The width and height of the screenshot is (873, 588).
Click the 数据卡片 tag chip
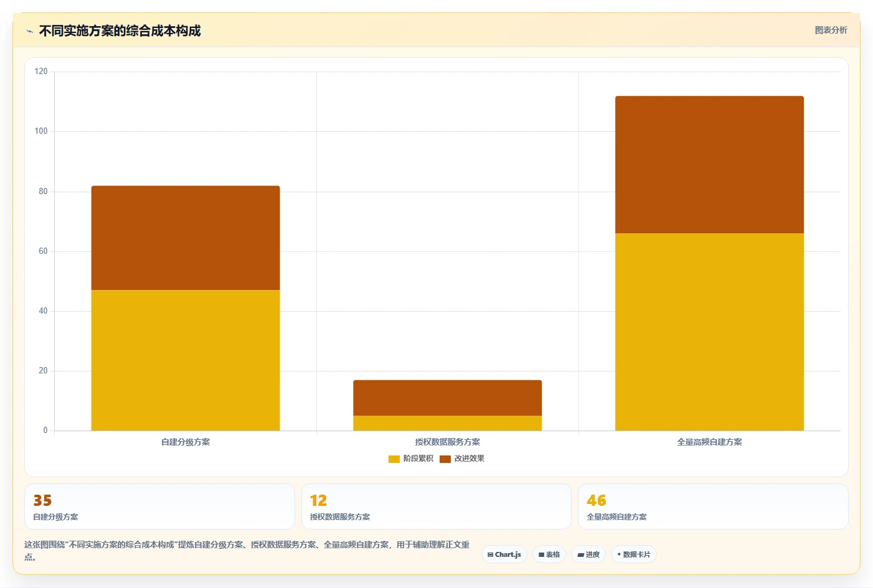pyautogui.click(x=634, y=554)
